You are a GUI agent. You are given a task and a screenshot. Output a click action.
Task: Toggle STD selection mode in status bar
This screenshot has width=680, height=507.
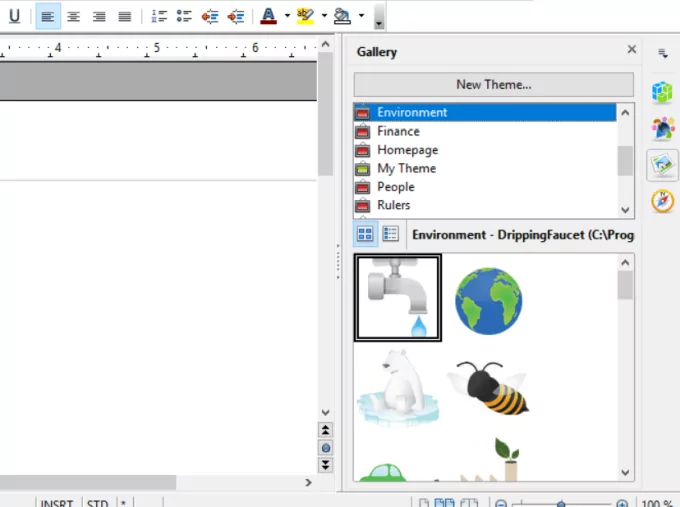[x=98, y=503]
